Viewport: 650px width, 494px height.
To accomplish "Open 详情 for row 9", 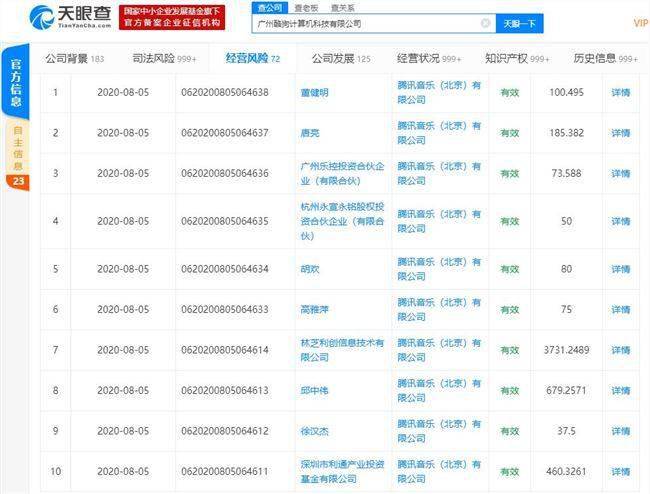I will click(x=621, y=431).
